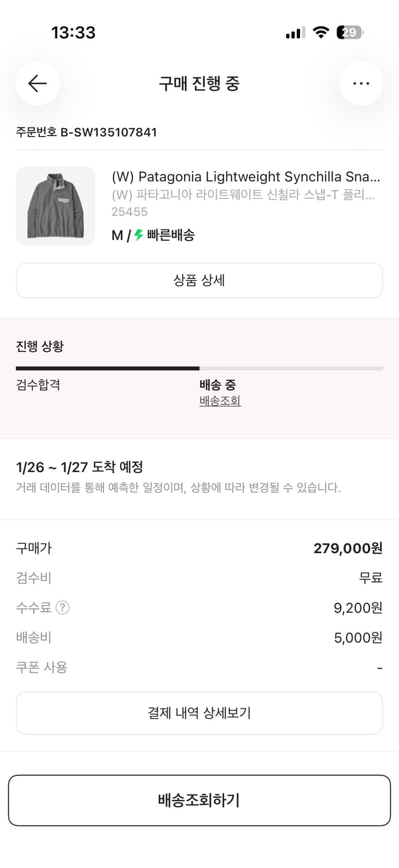Tap the truncated English product title
399x868 pixels.
point(244,177)
